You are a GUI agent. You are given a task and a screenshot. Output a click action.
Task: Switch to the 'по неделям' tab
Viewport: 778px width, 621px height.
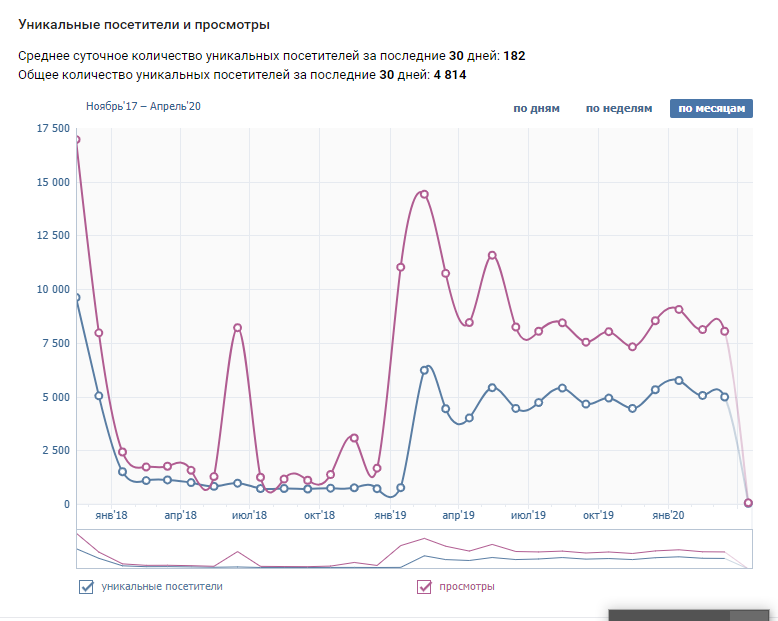619,109
